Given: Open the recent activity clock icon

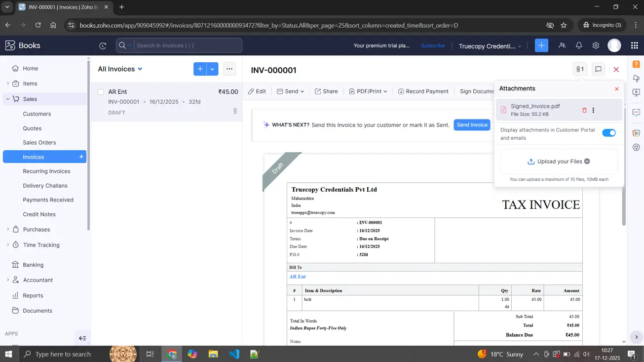Looking at the screenshot, I should point(103,46).
